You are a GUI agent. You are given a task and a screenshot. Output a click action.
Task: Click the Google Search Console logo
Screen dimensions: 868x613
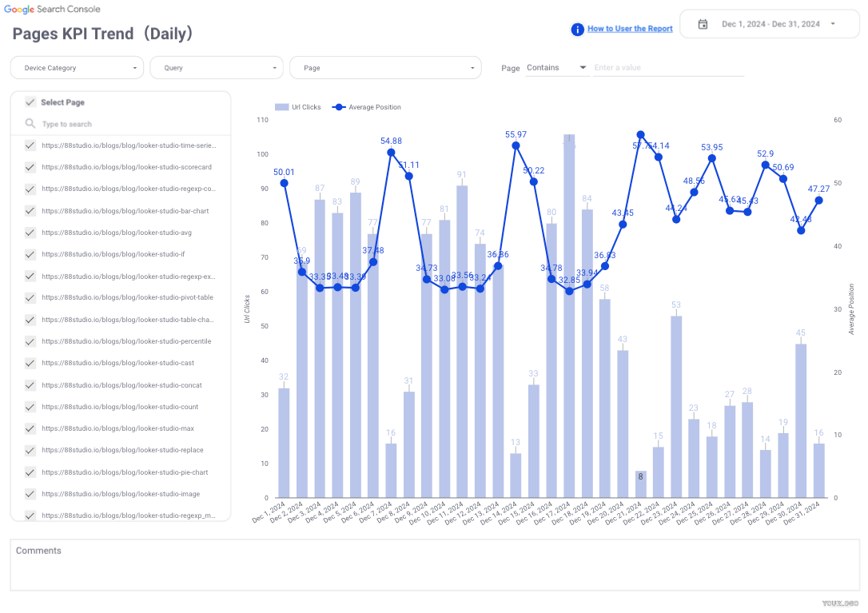(x=52, y=9)
